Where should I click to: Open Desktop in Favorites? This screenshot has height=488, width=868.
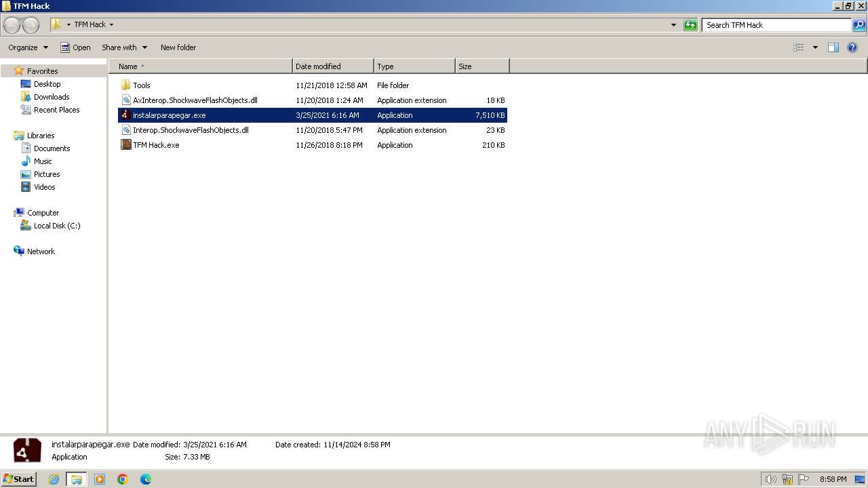pos(47,84)
